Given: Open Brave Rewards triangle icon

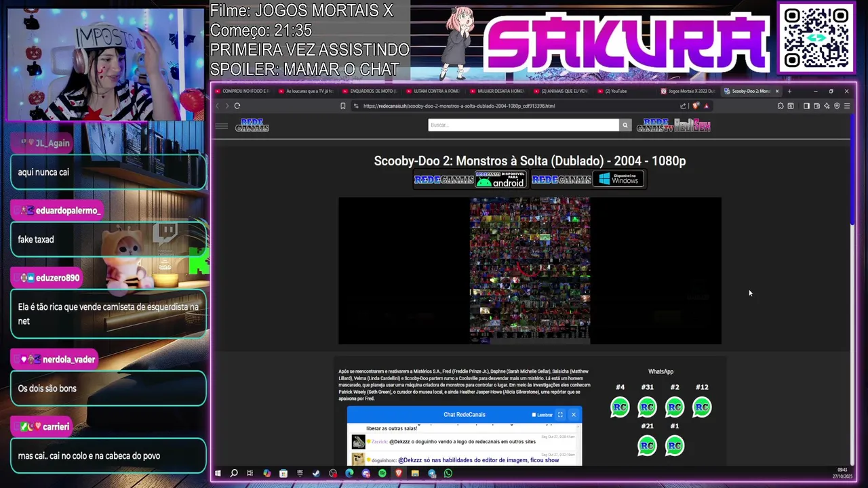Looking at the screenshot, I should click(x=707, y=106).
